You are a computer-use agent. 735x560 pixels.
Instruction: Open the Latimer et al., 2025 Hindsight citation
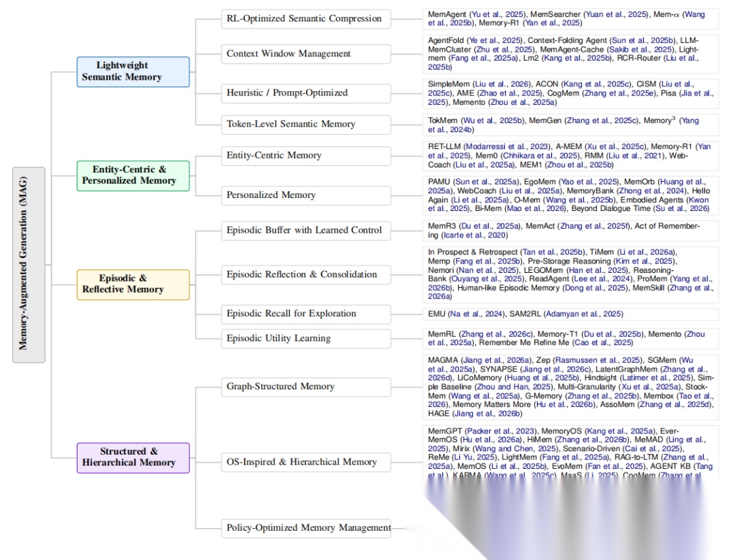click(x=657, y=378)
